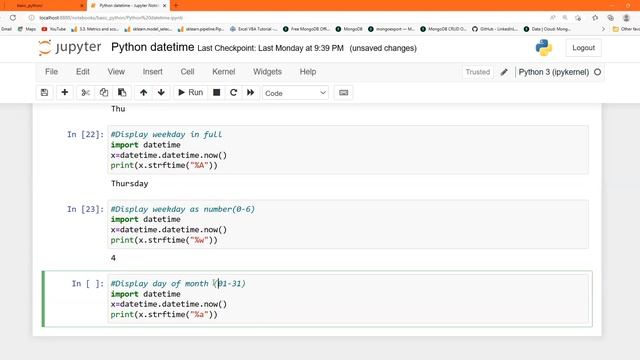Open the Other favorites folder
This screenshot has width=640, height=360.
coord(626,29)
